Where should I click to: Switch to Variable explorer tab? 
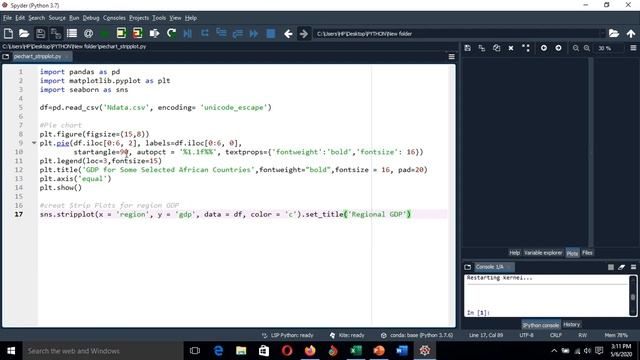pyautogui.click(x=543, y=253)
